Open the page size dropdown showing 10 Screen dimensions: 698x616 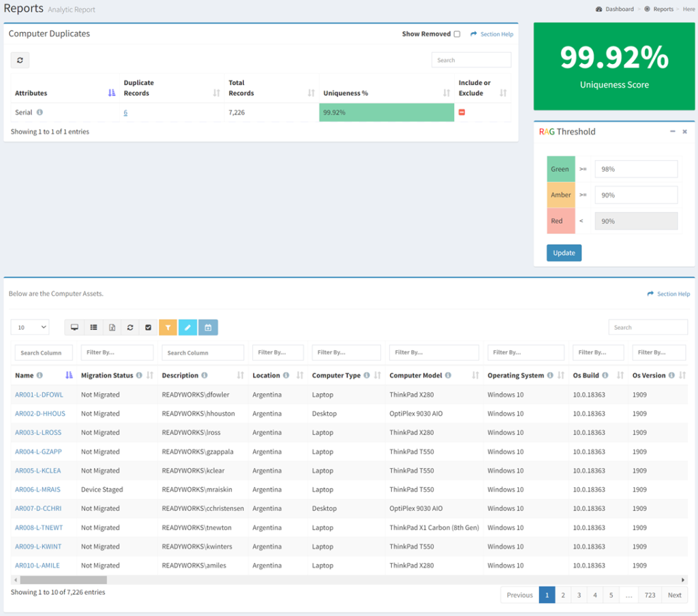[x=29, y=327]
